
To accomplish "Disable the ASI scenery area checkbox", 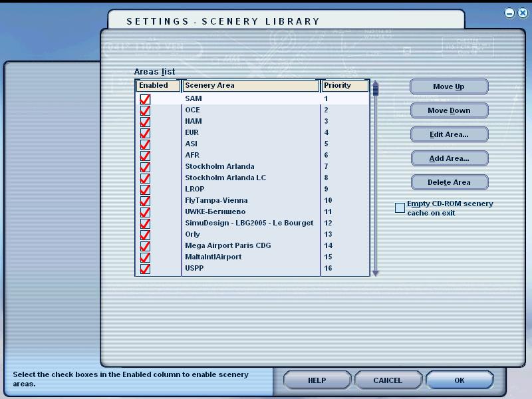I will pos(145,144).
